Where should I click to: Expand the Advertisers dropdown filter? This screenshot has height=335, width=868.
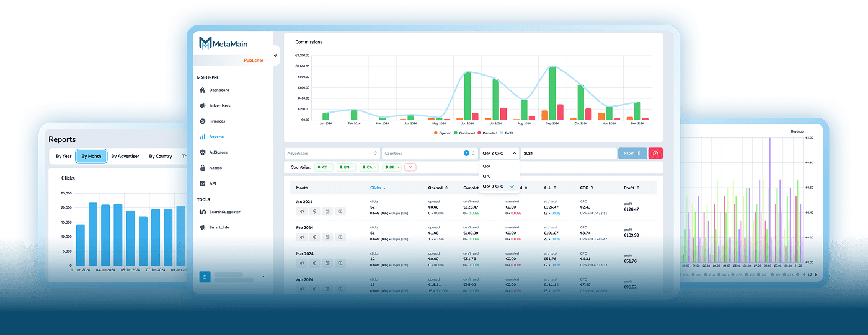pos(332,153)
